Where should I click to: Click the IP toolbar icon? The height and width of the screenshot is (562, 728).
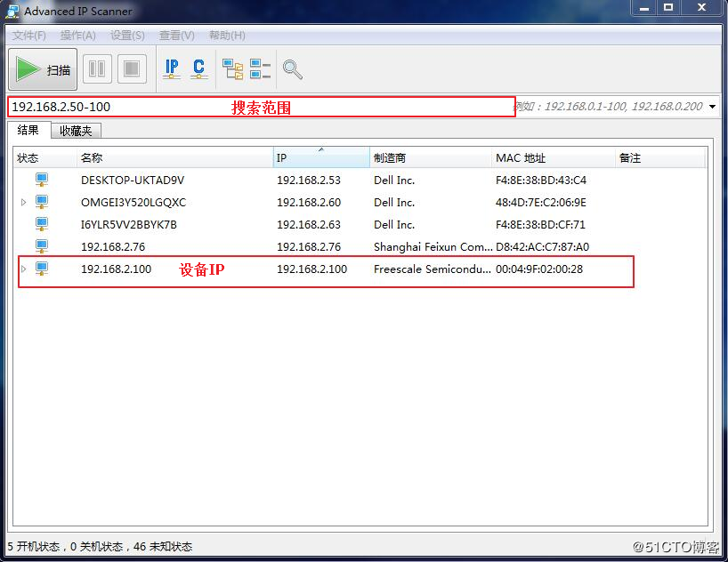coord(172,68)
